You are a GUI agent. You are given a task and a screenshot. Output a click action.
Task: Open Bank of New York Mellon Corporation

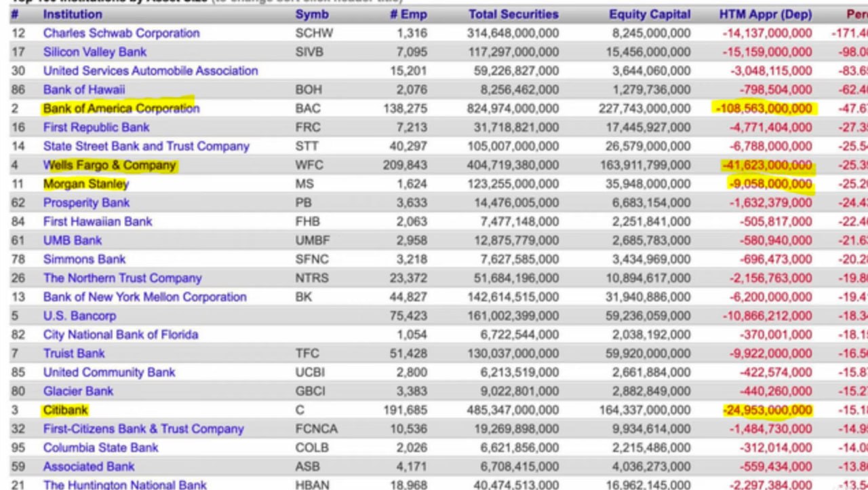coord(145,297)
